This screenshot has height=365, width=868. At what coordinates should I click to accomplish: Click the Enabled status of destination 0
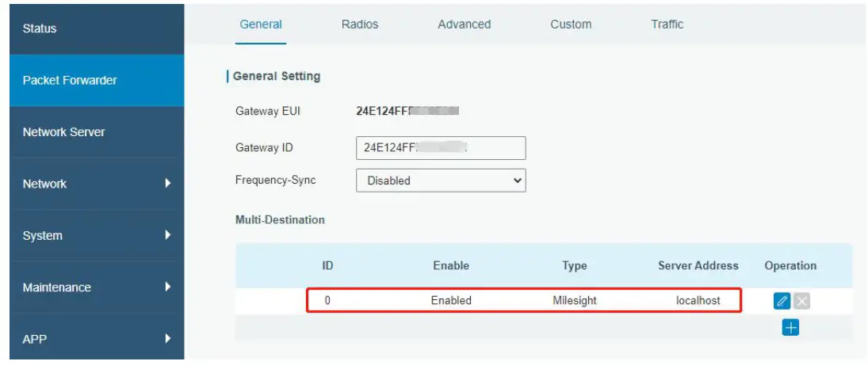coord(451,301)
